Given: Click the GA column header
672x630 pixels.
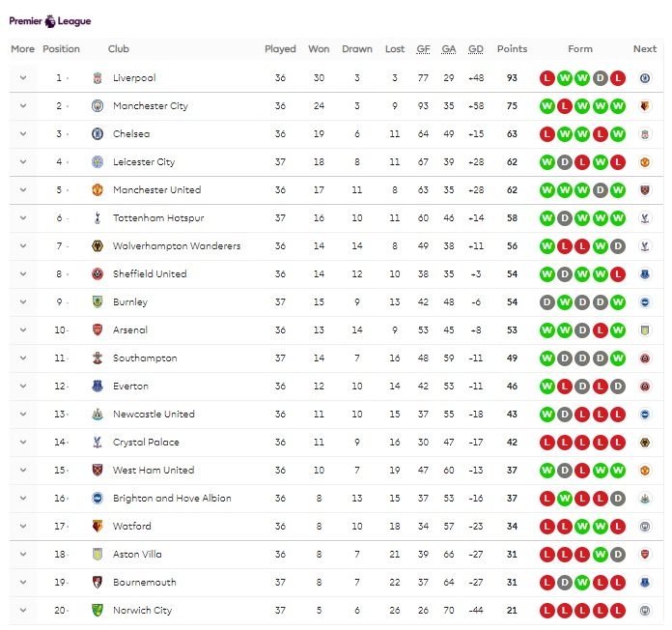Looking at the screenshot, I should (449, 49).
